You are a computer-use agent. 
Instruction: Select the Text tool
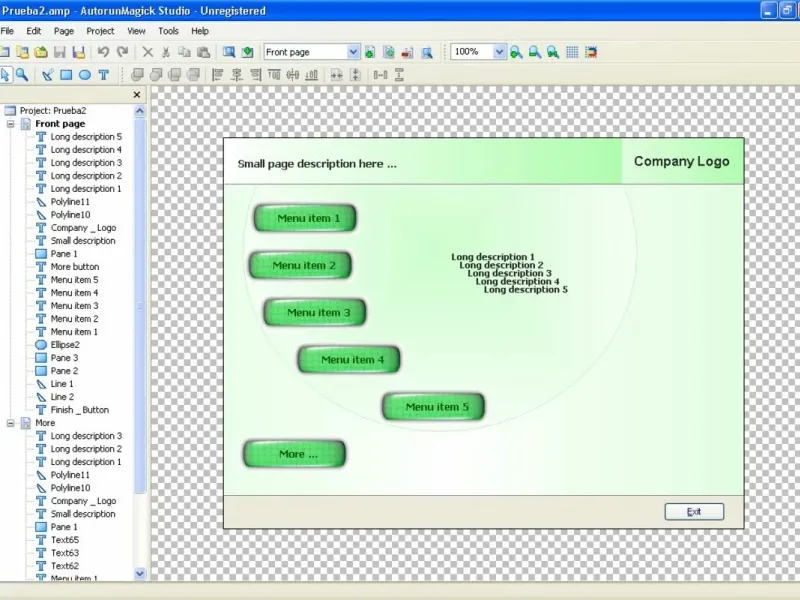[x=104, y=75]
